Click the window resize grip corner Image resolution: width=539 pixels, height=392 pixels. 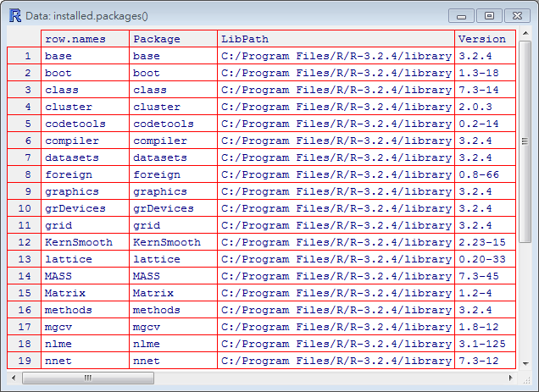pyautogui.click(x=526, y=379)
